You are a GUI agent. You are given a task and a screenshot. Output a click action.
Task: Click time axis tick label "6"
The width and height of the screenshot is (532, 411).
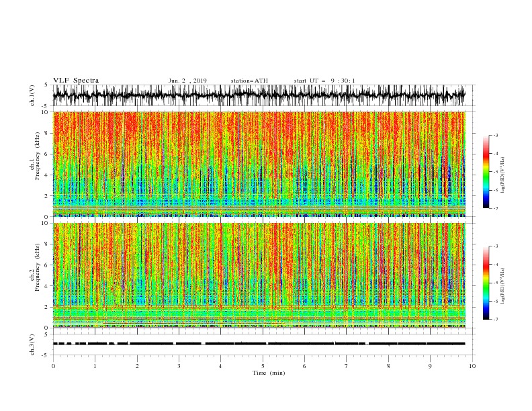point(305,366)
